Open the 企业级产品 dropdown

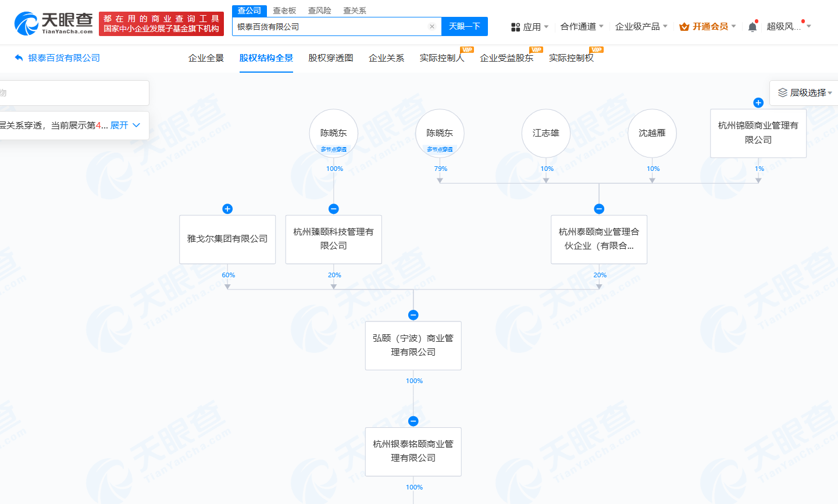pos(641,27)
